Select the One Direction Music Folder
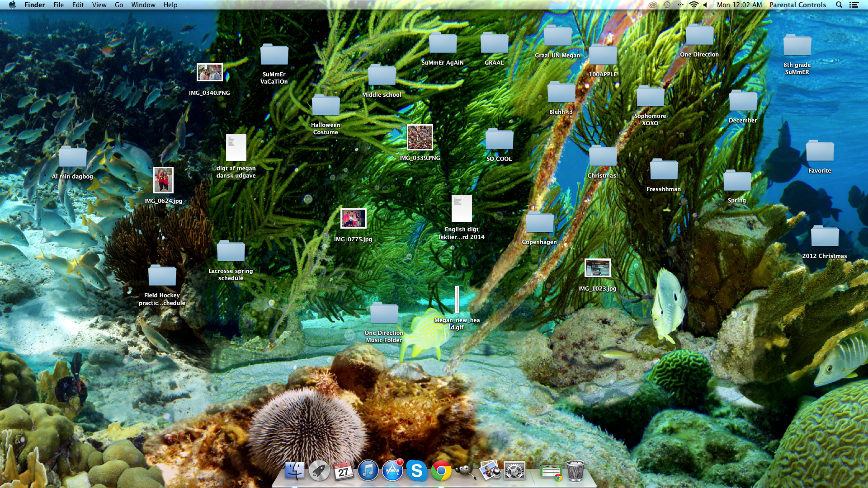This screenshot has height=488, width=868. [x=384, y=314]
